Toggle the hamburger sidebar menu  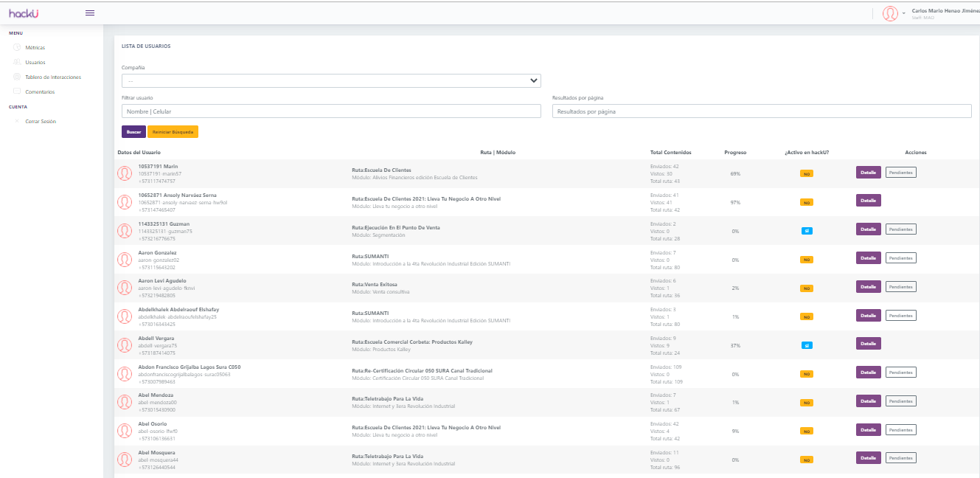pyautogui.click(x=90, y=13)
